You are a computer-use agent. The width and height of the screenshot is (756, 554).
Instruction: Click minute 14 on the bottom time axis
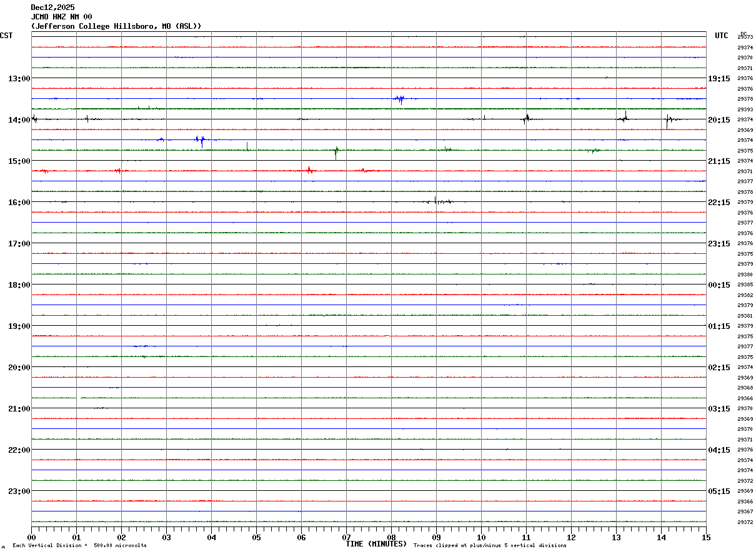pos(661,538)
